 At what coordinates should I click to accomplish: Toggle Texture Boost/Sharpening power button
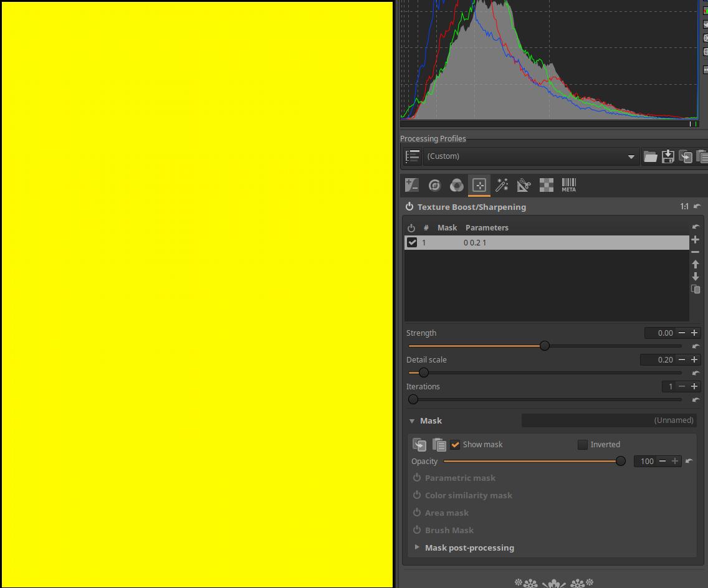[409, 207]
